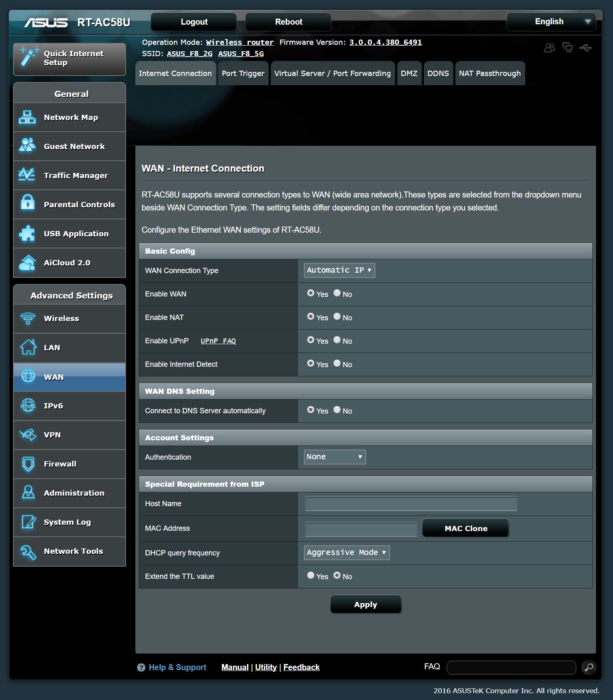This screenshot has height=700, width=613.
Task: Open the Guest Network icon
Action: click(27, 146)
